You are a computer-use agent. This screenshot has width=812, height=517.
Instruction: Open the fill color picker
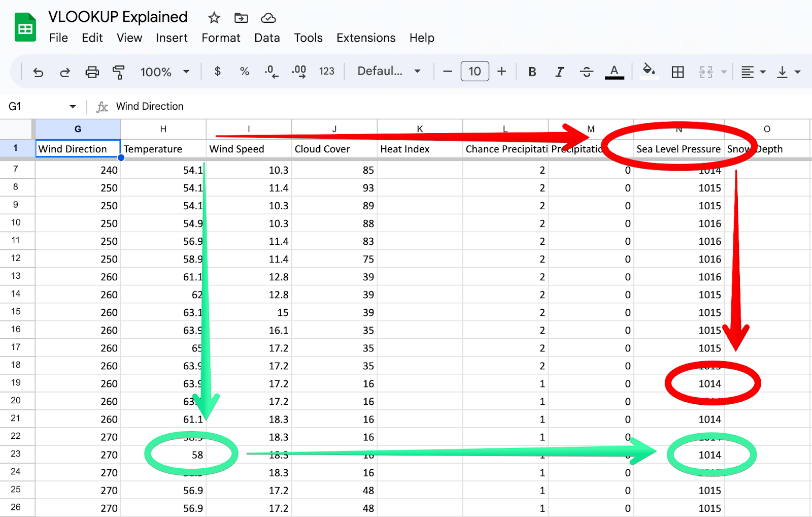pyautogui.click(x=649, y=72)
